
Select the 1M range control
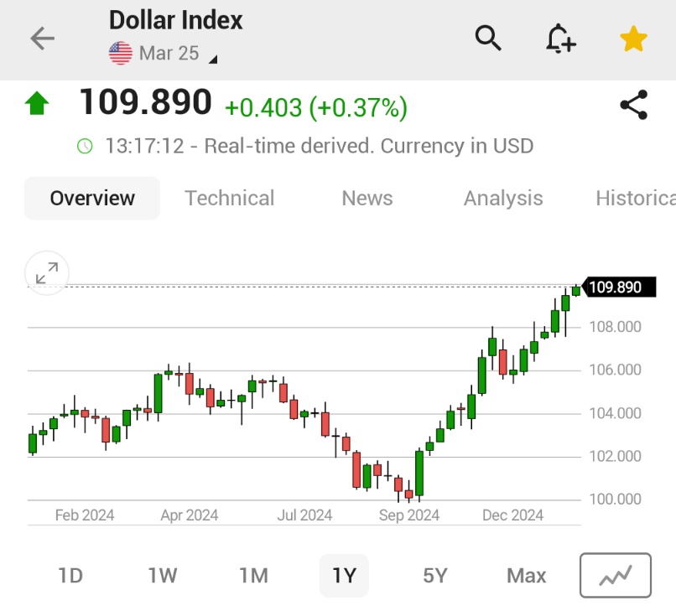pos(253,576)
